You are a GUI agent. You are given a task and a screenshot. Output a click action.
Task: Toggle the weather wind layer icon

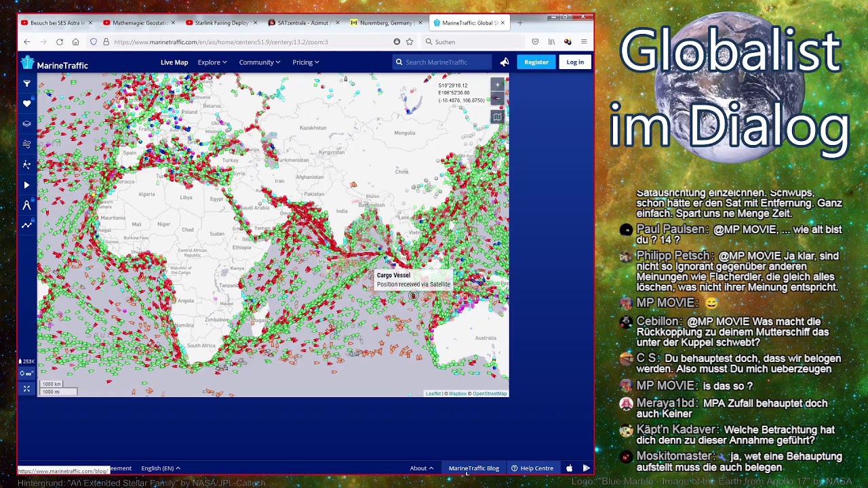click(27, 144)
